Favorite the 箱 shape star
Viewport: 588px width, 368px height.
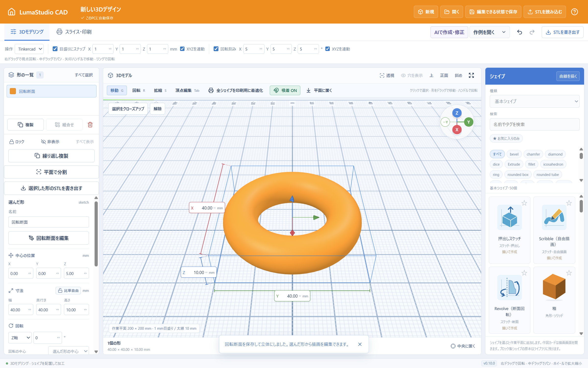[569, 273]
